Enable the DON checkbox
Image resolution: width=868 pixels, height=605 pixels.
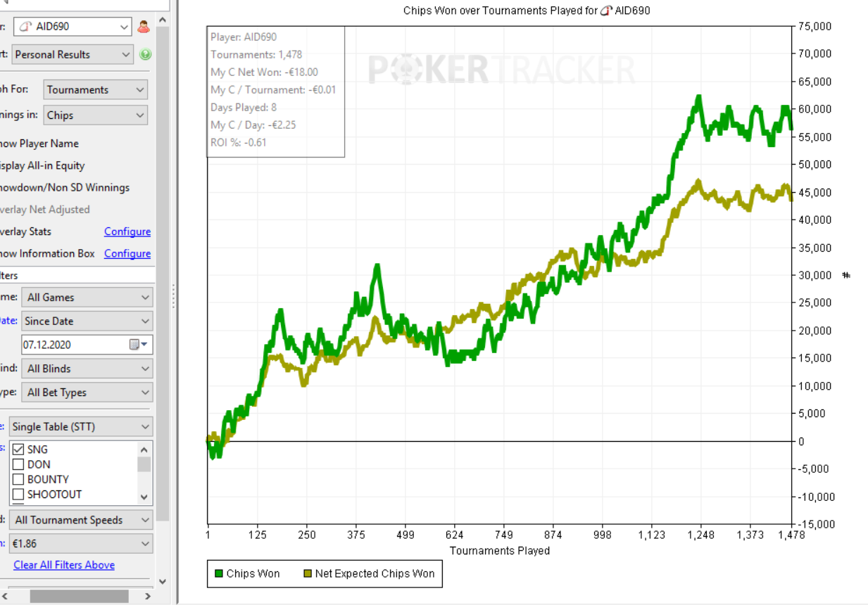19,464
